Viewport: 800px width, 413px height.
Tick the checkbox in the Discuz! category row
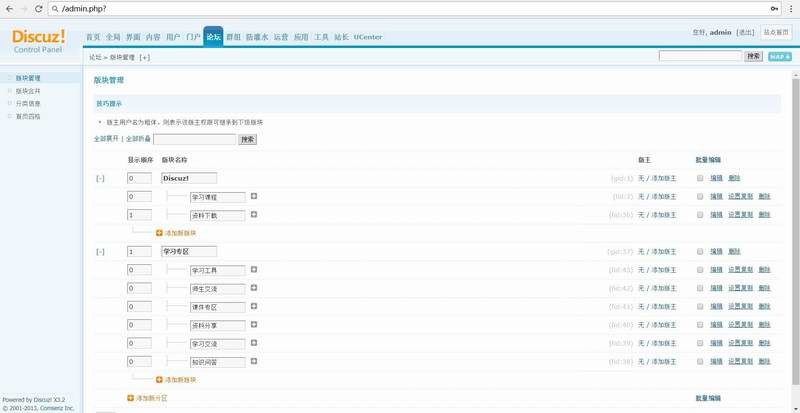click(x=700, y=178)
